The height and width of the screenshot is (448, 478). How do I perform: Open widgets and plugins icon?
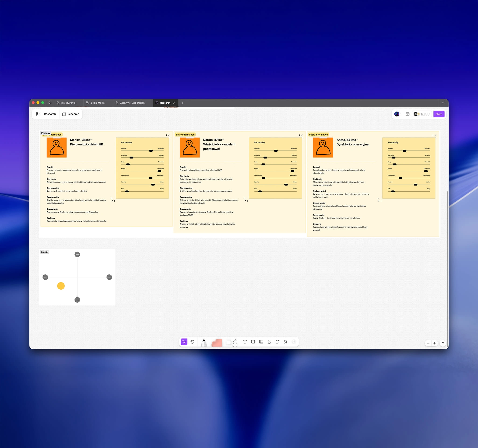[x=286, y=342]
